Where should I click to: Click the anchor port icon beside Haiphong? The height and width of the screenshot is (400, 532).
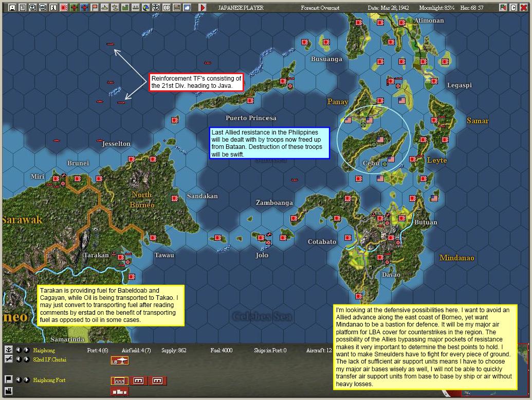tap(9, 350)
